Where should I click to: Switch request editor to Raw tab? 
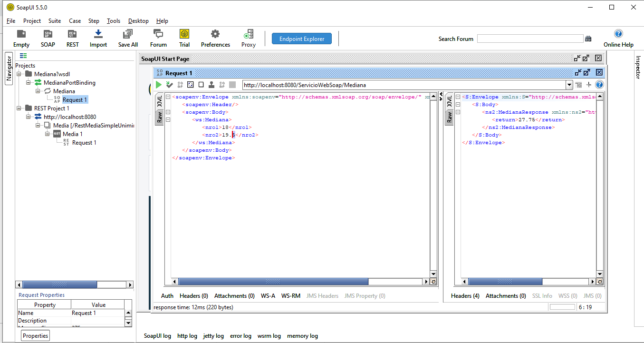click(160, 117)
